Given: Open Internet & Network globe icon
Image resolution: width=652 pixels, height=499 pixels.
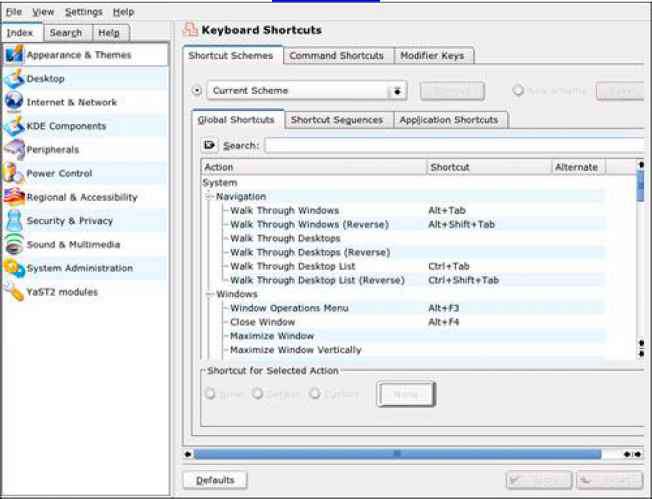Looking at the screenshot, I should point(13,102).
